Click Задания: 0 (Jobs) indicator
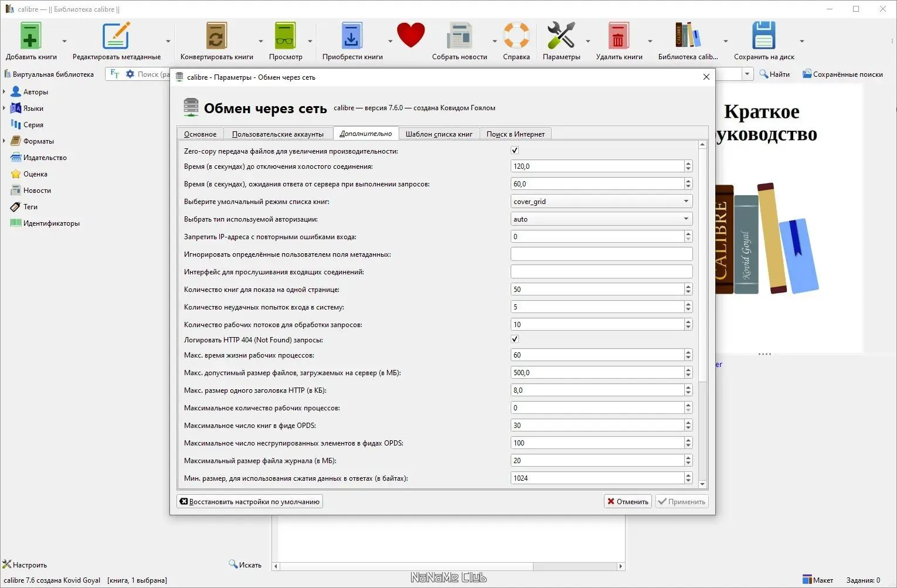Screen dimensions: 897x588 [x=863, y=580]
